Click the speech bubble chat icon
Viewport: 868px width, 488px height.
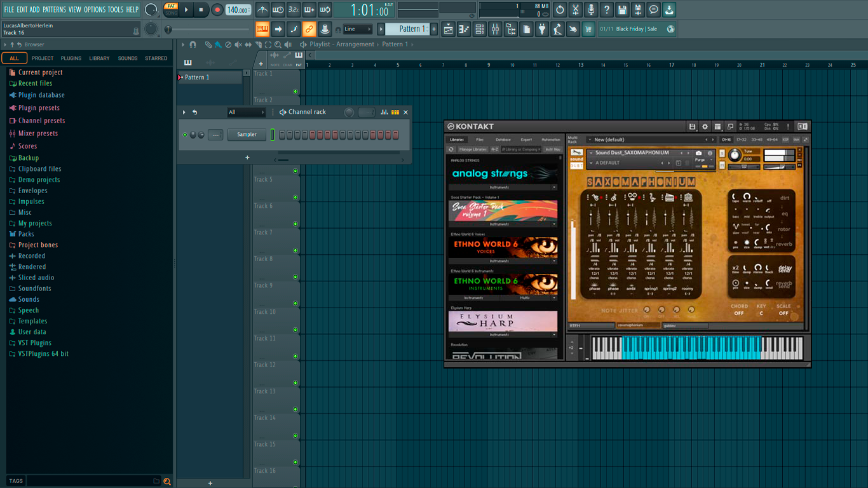point(653,10)
